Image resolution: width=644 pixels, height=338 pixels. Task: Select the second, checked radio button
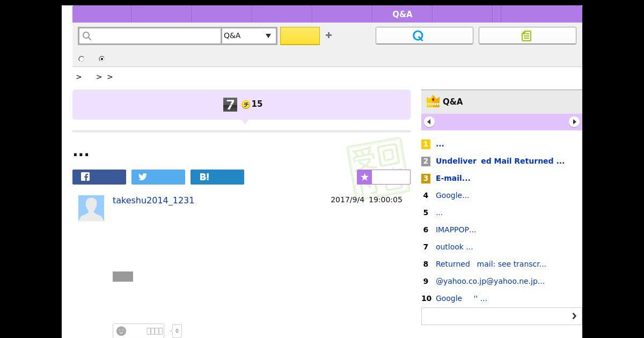point(101,58)
